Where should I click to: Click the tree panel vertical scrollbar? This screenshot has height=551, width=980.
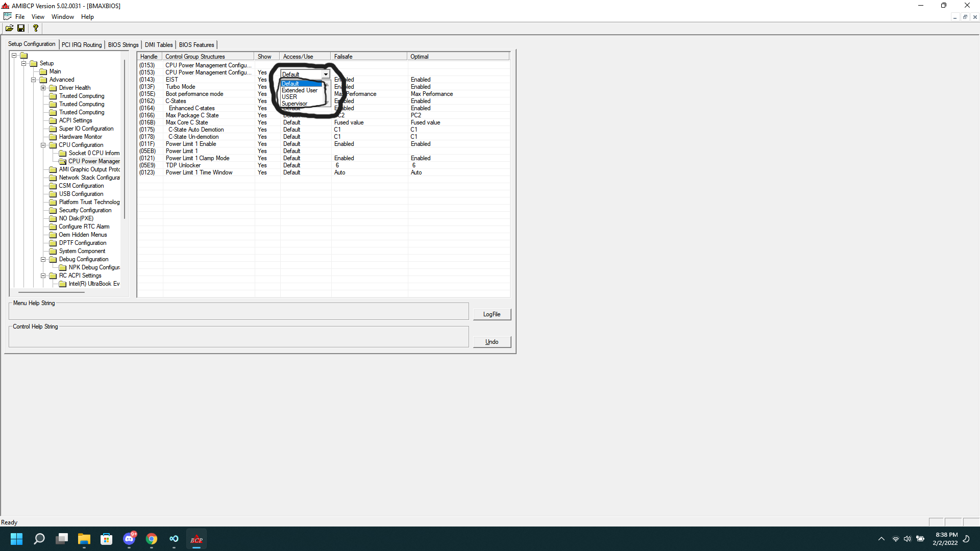[x=125, y=139]
